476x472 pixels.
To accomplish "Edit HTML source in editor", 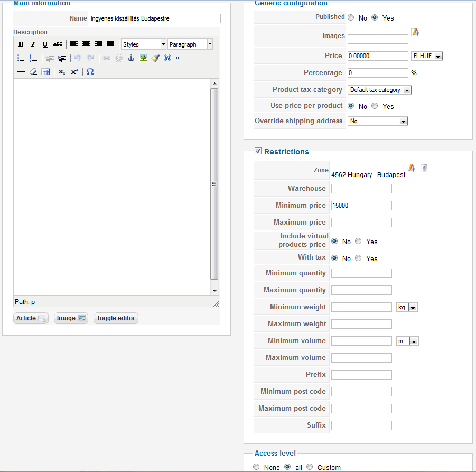I will click(180, 58).
